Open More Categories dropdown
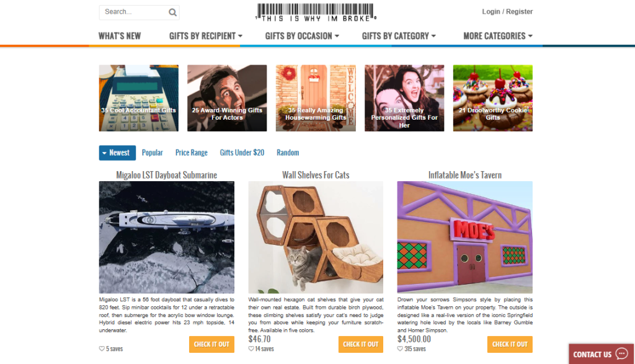The width and height of the screenshot is (635, 364). click(x=498, y=36)
